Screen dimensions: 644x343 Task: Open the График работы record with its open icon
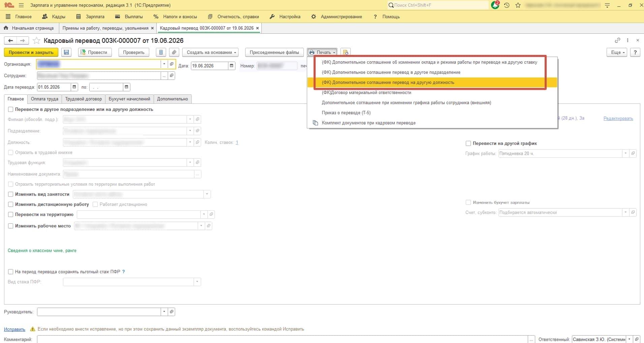coord(633,153)
